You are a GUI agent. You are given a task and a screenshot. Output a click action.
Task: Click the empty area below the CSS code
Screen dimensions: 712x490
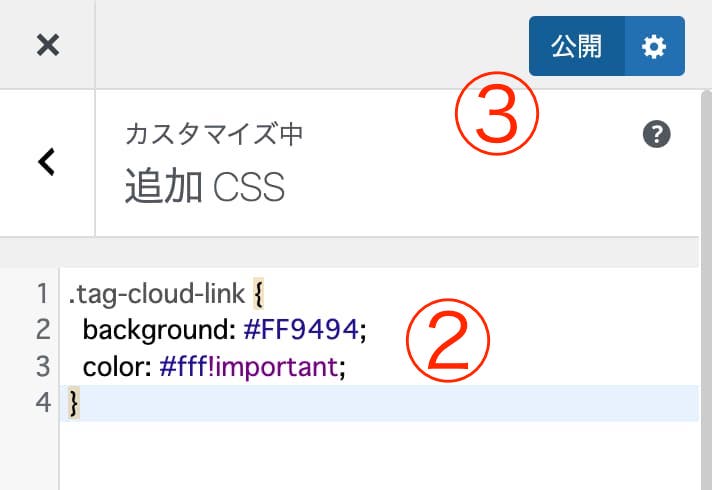pos(379,455)
